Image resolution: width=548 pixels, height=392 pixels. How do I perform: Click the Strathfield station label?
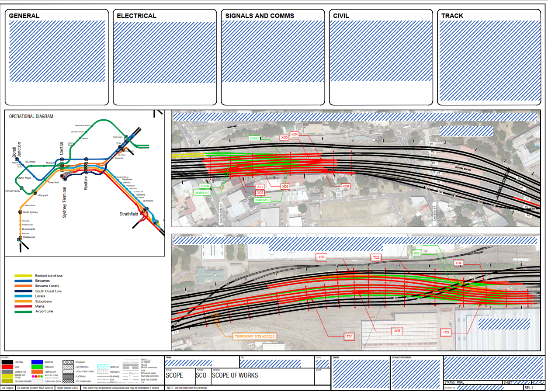[129, 214]
